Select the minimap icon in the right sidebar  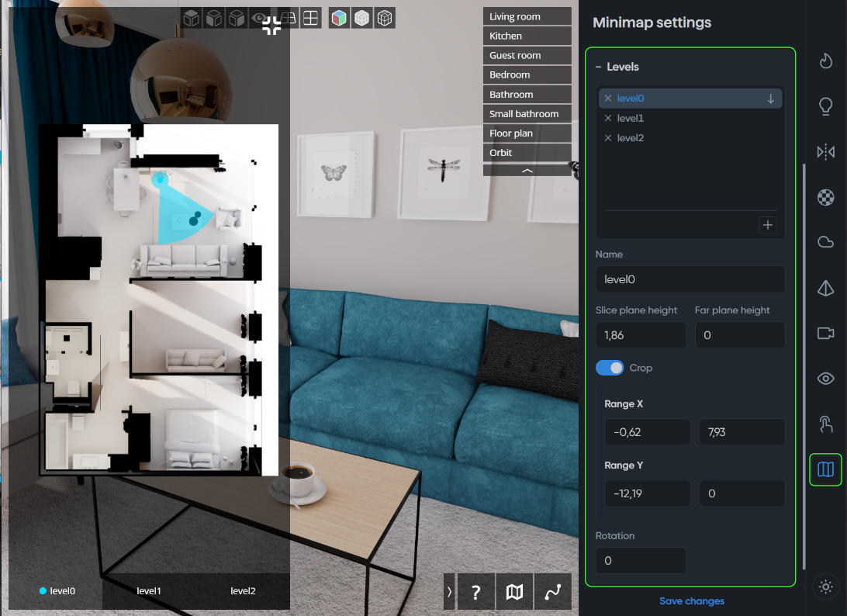point(825,469)
